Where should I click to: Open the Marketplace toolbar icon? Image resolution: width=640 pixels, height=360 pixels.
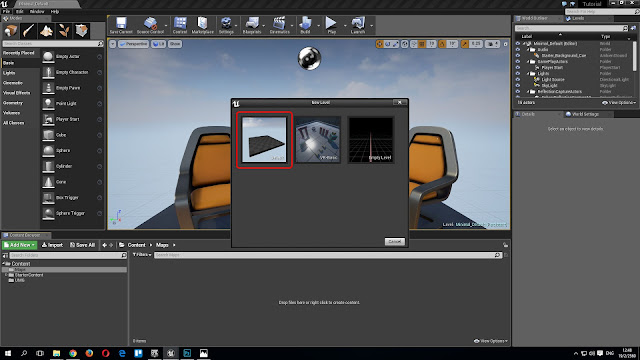coord(202,25)
